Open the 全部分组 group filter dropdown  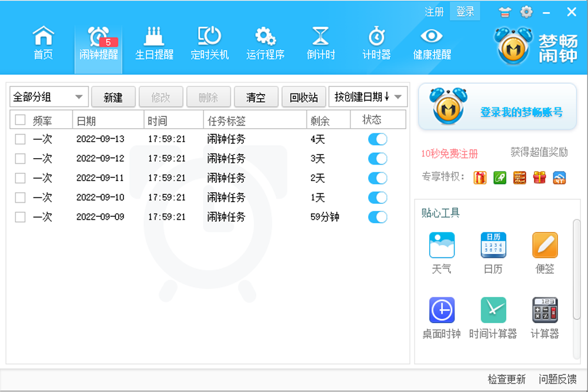coord(48,96)
